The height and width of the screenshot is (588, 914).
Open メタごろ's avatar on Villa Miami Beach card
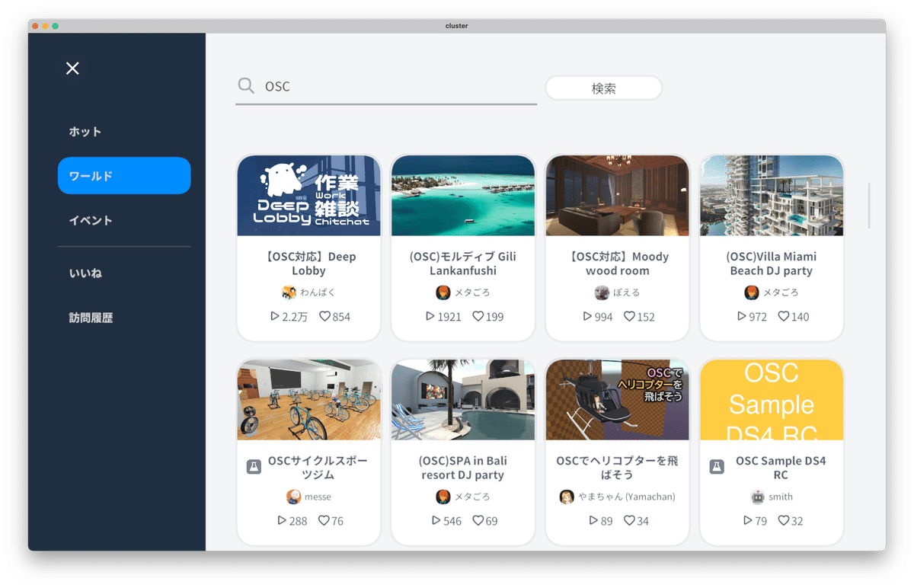[x=752, y=292]
